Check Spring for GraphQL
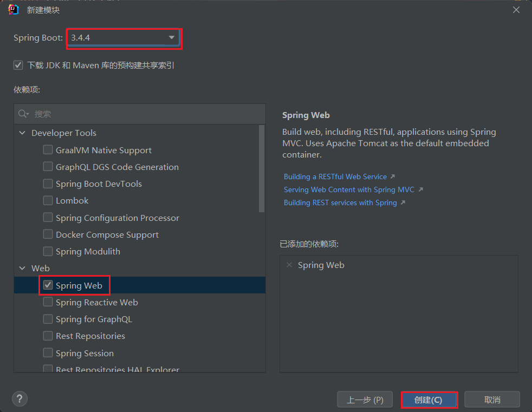532x412 pixels. [x=48, y=319]
